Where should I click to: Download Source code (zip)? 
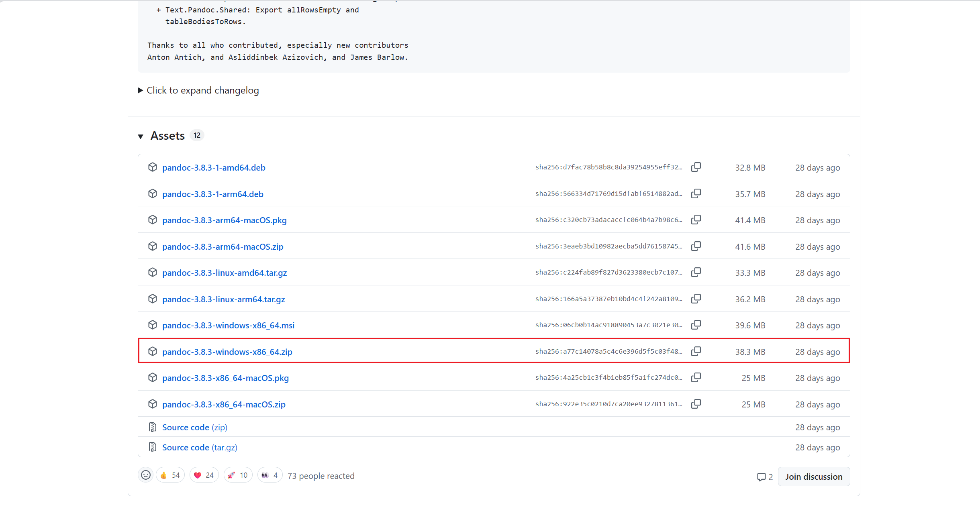coord(195,428)
